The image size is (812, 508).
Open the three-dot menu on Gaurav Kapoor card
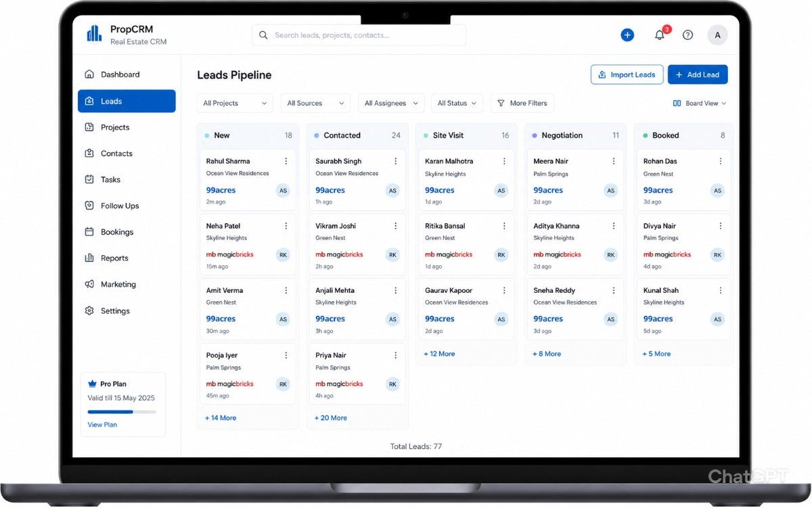[504, 290]
